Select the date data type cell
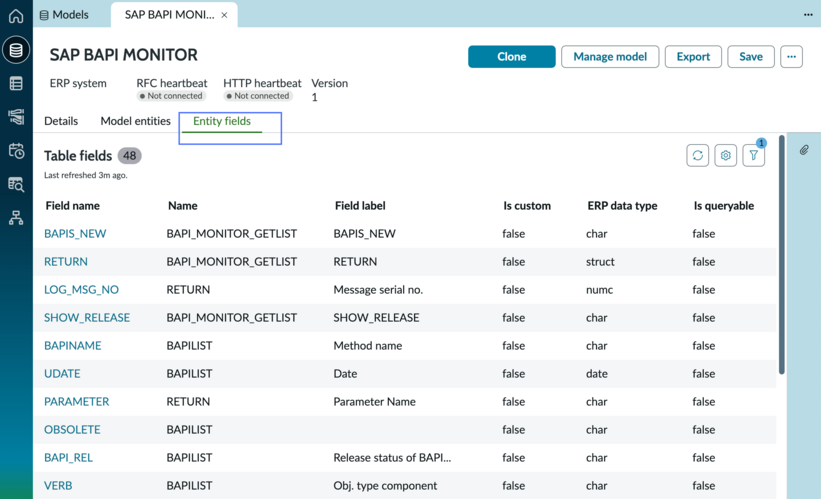 coord(597,374)
